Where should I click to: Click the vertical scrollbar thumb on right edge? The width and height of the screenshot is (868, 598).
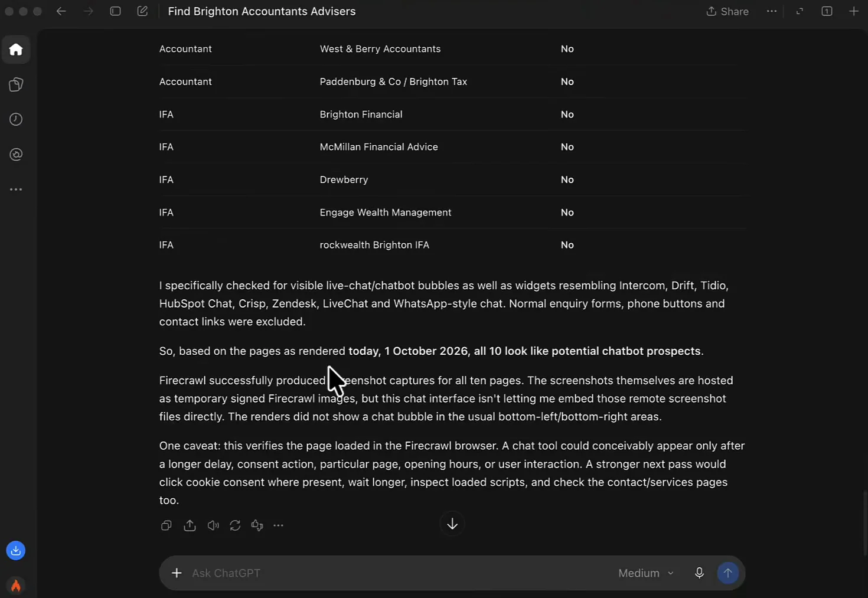point(864,522)
